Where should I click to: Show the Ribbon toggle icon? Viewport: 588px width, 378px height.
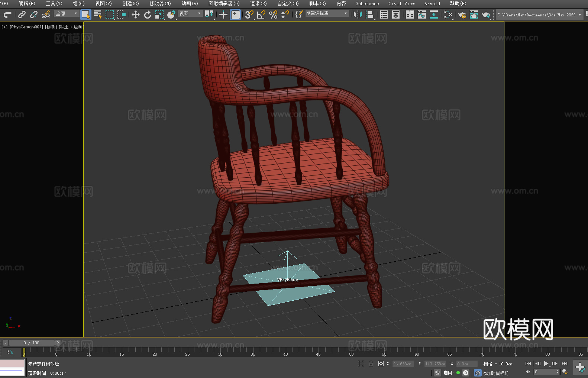410,14
